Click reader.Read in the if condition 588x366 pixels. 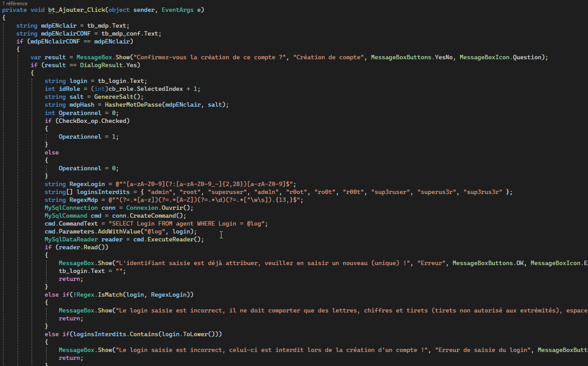coord(78,247)
